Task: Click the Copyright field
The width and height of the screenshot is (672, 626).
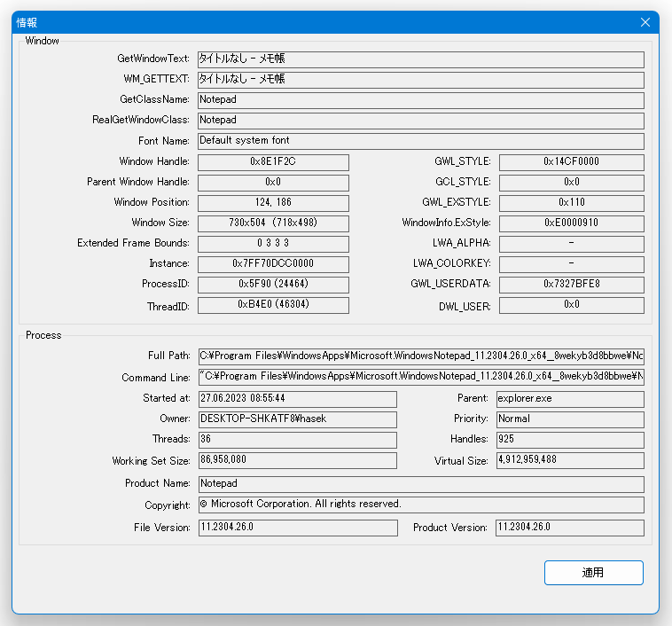Action: pyautogui.click(x=421, y=505)
